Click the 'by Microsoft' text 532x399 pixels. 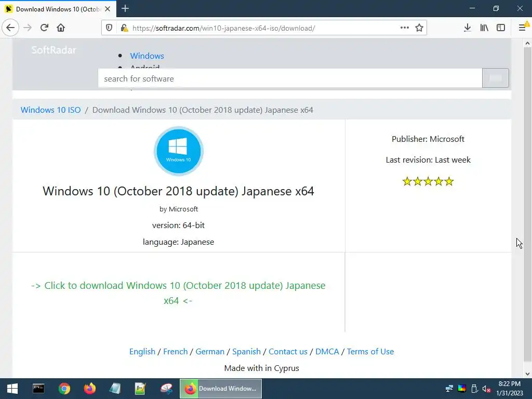179,209
